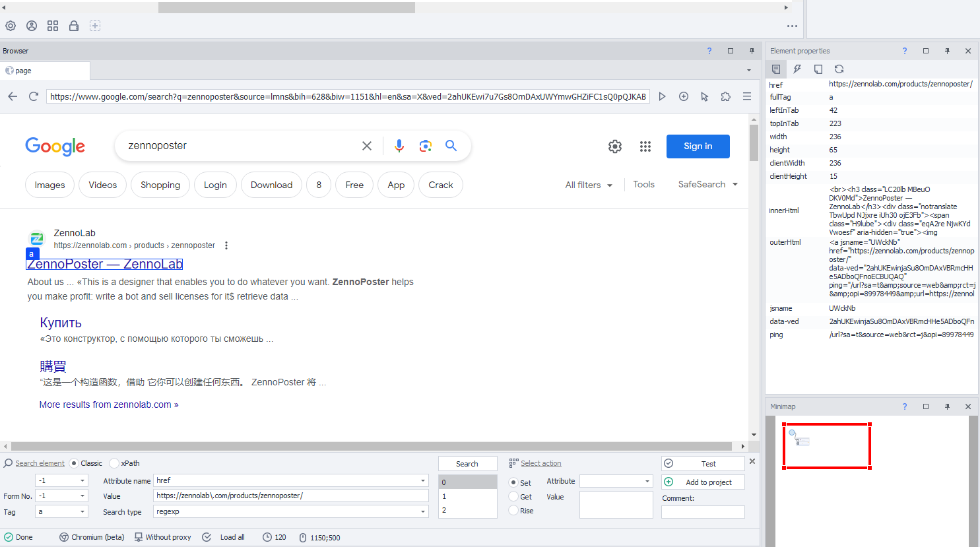Click the browser back arrow
980x547 pixels.
click(x=13, y=96)
